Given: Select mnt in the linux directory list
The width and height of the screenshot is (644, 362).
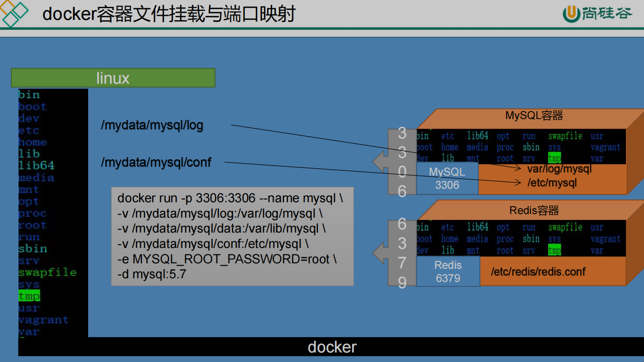Looking at the screenshot, I should tap(29, 190).
